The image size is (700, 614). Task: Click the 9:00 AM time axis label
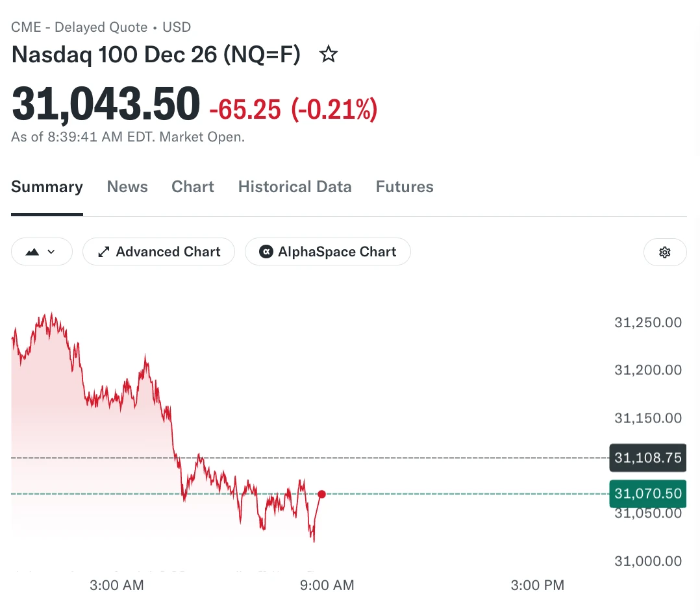click(327, 585)
